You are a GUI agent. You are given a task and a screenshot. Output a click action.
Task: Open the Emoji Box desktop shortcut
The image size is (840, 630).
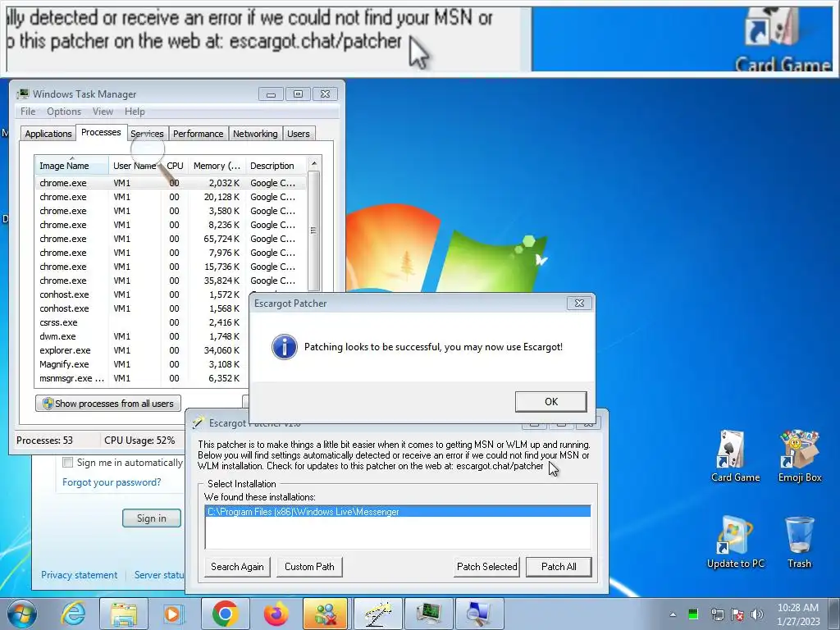[799, 456]
